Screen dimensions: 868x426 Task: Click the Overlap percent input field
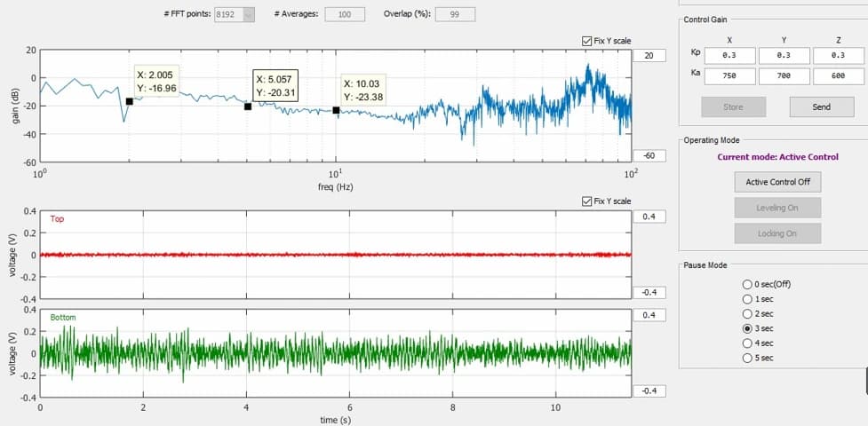(455, 14)
